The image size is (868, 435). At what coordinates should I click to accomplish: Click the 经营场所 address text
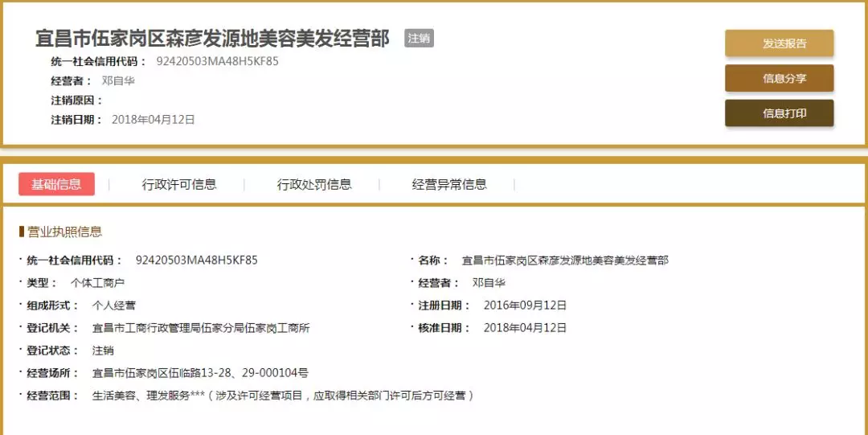click(x=200, y=373)
